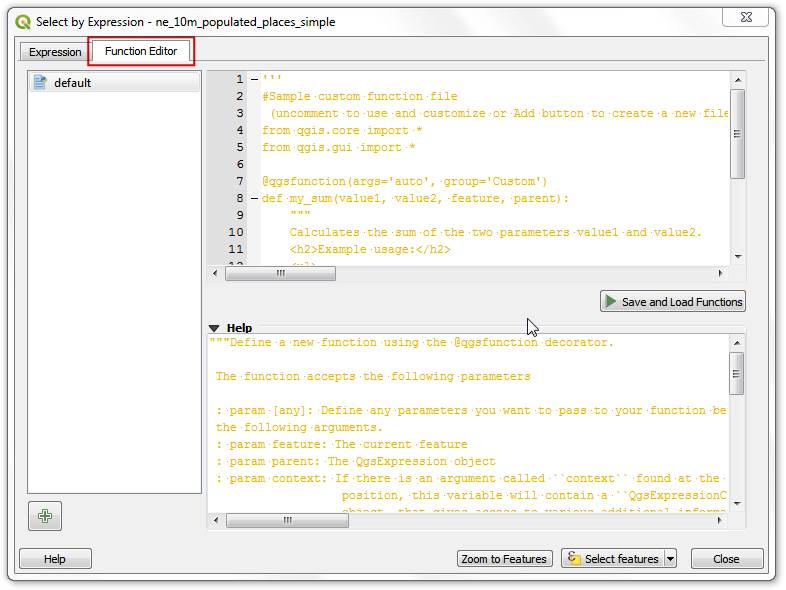Select the Function Editor tab
Viewport: 786px width, 590px height.
(141, 51)
